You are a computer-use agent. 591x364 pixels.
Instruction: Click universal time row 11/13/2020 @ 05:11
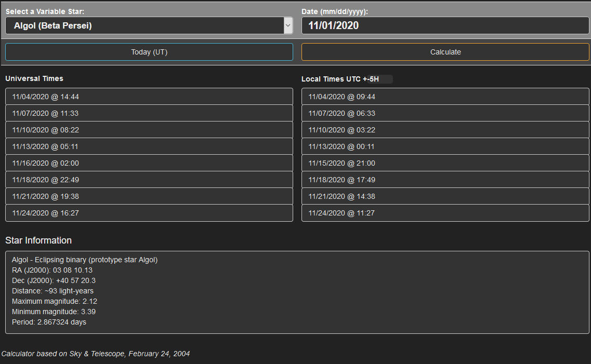click(149, 146)
